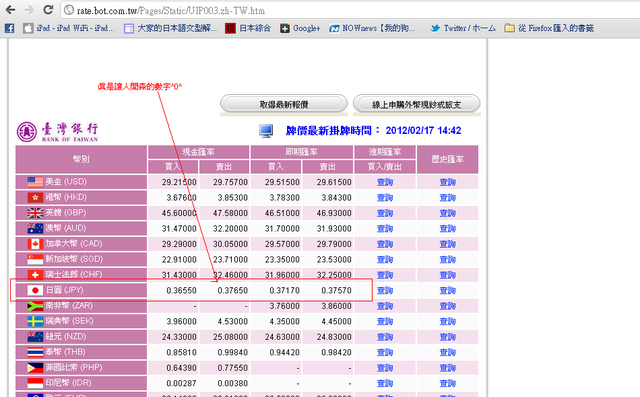The image size is (640, 397).
Task: Select the 瑞典幣 (SEK) currency label
Action: coord(69,321)
